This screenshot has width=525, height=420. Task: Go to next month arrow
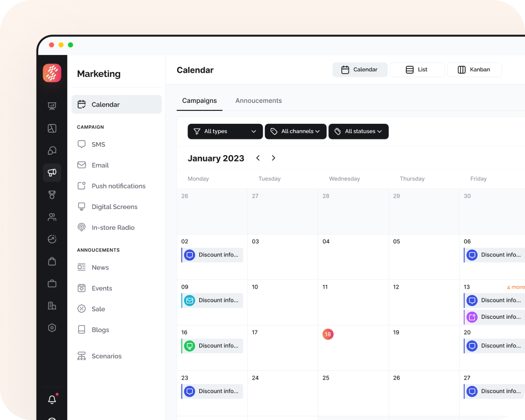click(x=274, y=158)
